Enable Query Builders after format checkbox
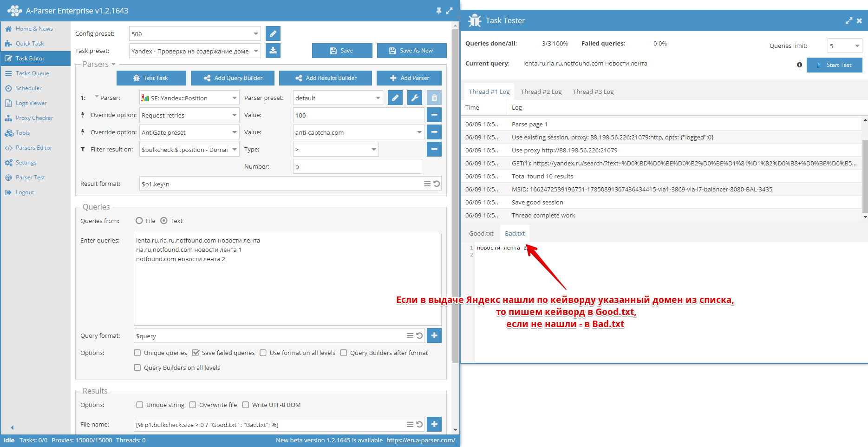Image resolution: width=868 pixels, height=447 pixels. click(344, 353)
